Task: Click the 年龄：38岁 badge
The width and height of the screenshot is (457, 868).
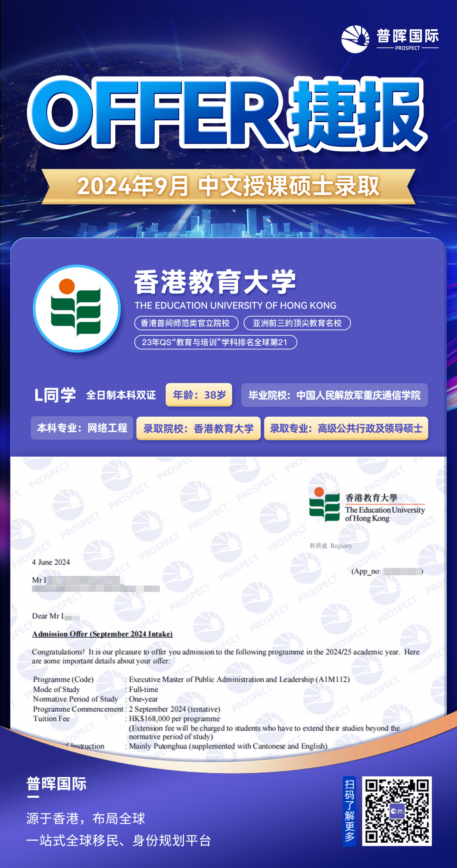Action: click(x=199, y=395)
